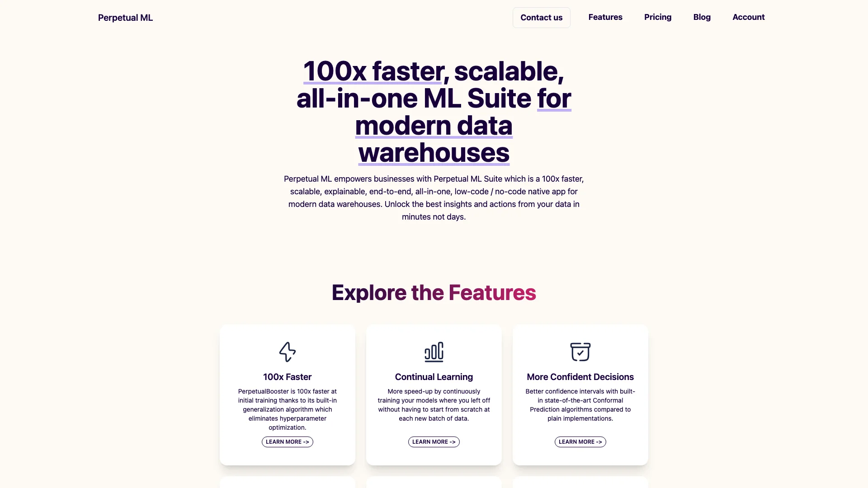
Task: Click the Blog navigation menu icon
Action: point(702,17)
